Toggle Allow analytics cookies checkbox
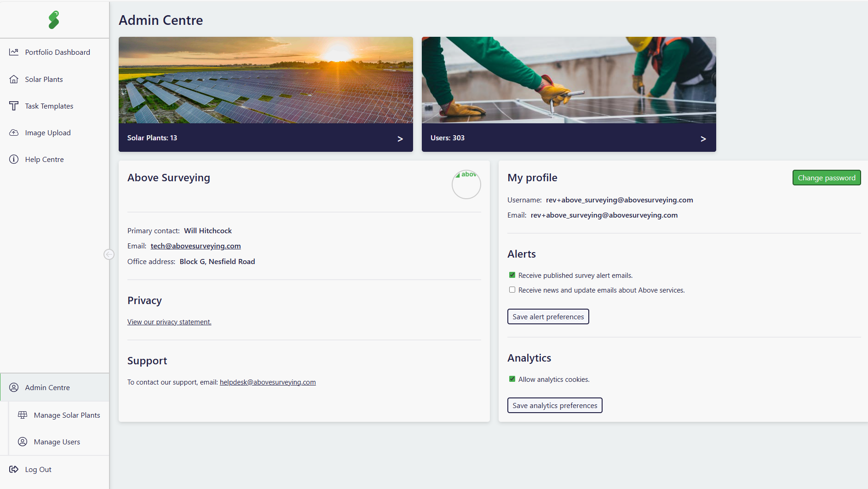The height and width of the screenshot is (489, 868). 512,379
